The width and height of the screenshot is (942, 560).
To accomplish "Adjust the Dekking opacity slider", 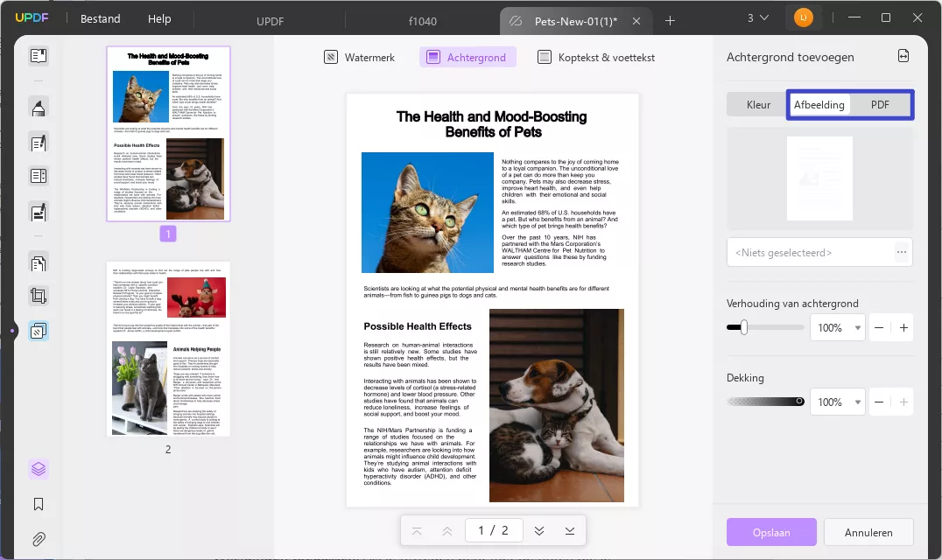I will tap(765, 402).
